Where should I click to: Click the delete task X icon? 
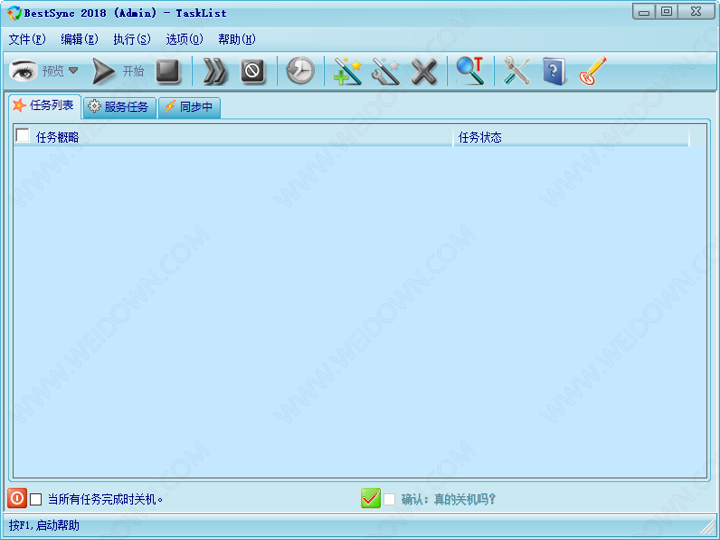[423, 72]
